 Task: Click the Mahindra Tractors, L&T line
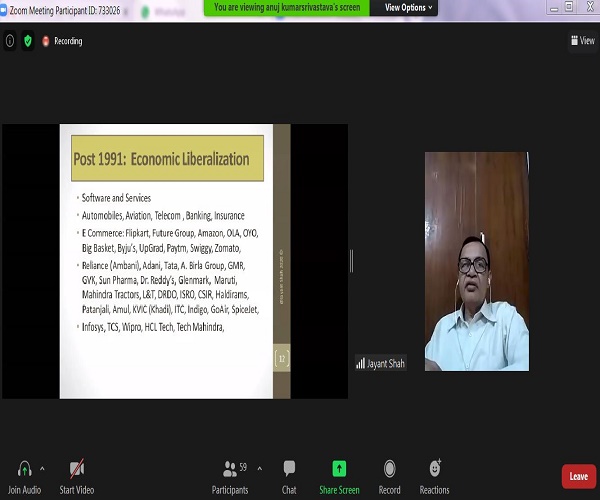click(165, 295)
